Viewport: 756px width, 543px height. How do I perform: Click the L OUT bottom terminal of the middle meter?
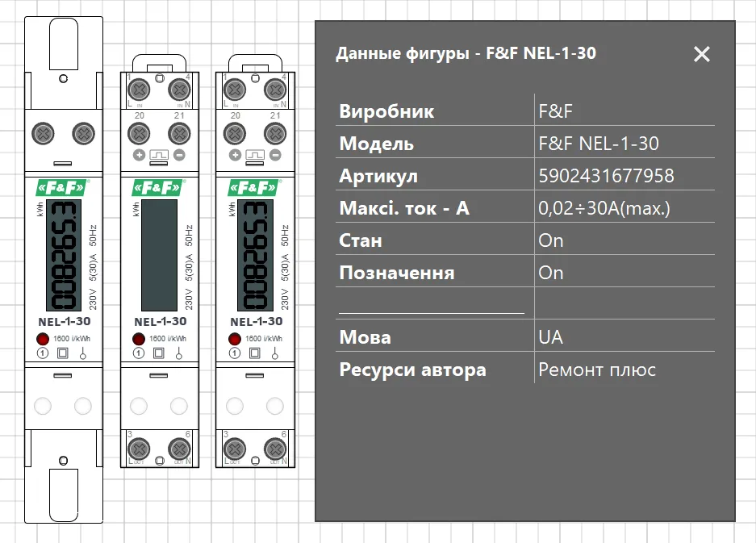139,449
